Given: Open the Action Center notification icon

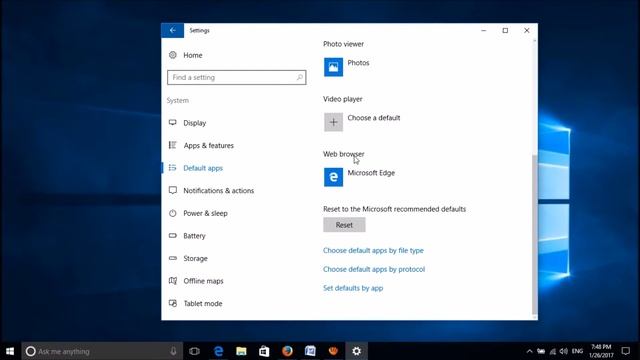Looking at the screenshot, I should click(625, 351).
